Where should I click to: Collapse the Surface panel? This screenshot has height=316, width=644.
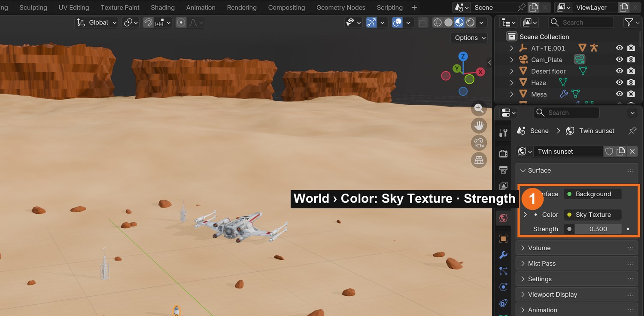tap(577, 170)
